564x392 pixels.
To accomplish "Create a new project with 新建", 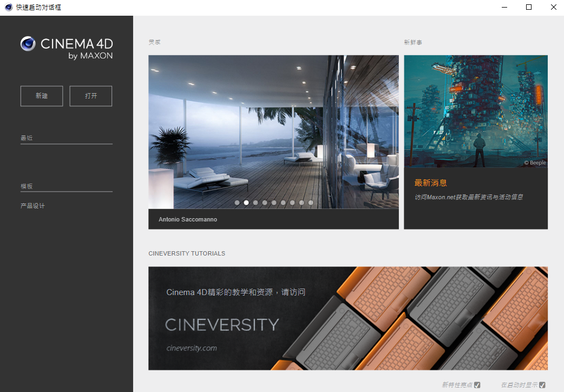I will tap(42, 96).
